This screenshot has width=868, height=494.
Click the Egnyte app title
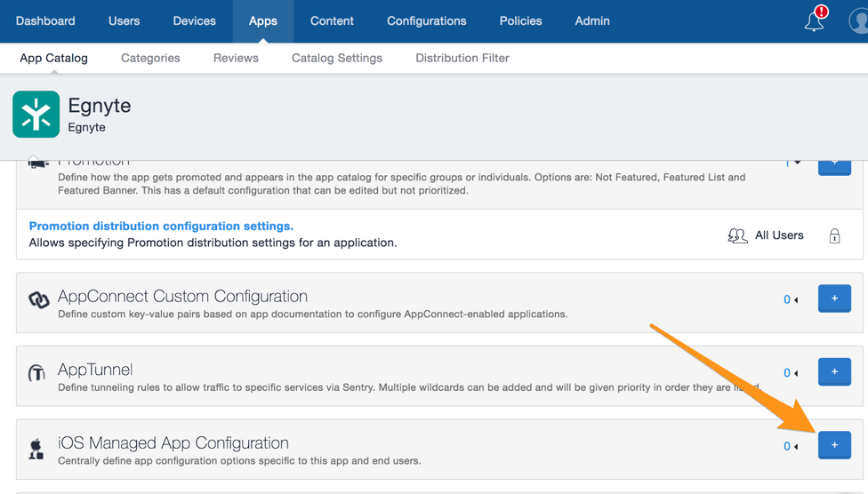coord(100,106)
